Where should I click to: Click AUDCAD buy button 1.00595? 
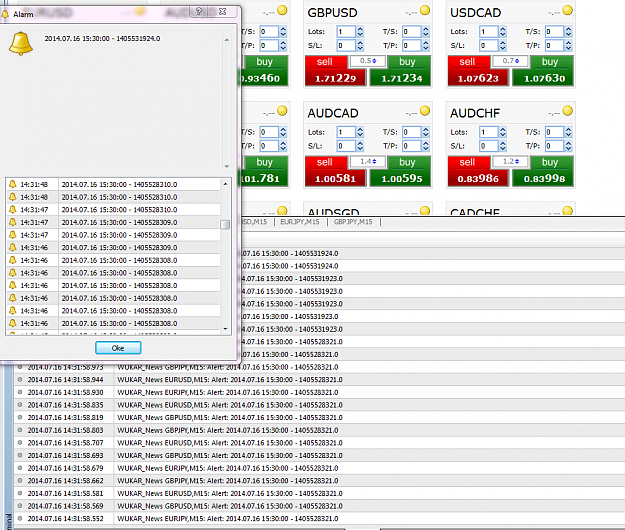pos(401,171)
